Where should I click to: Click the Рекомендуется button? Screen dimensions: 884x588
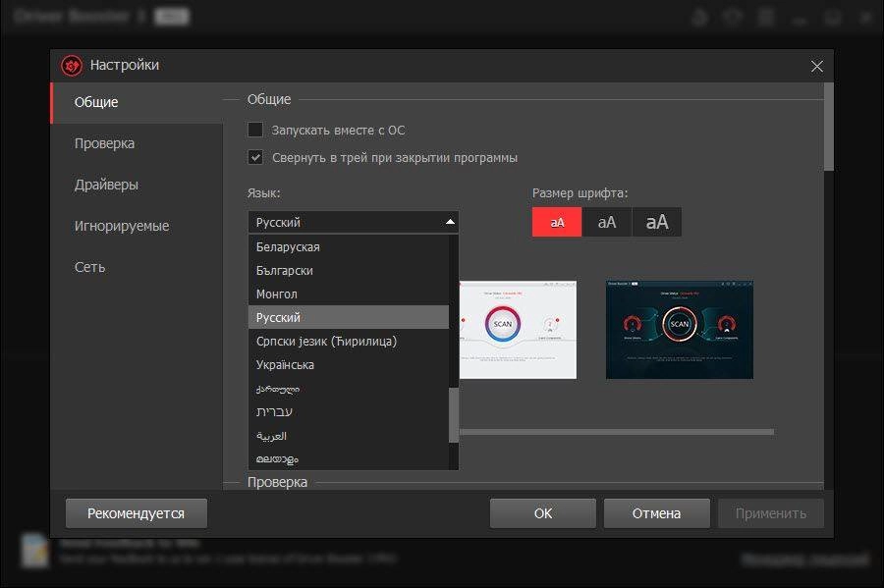point(137,513)
